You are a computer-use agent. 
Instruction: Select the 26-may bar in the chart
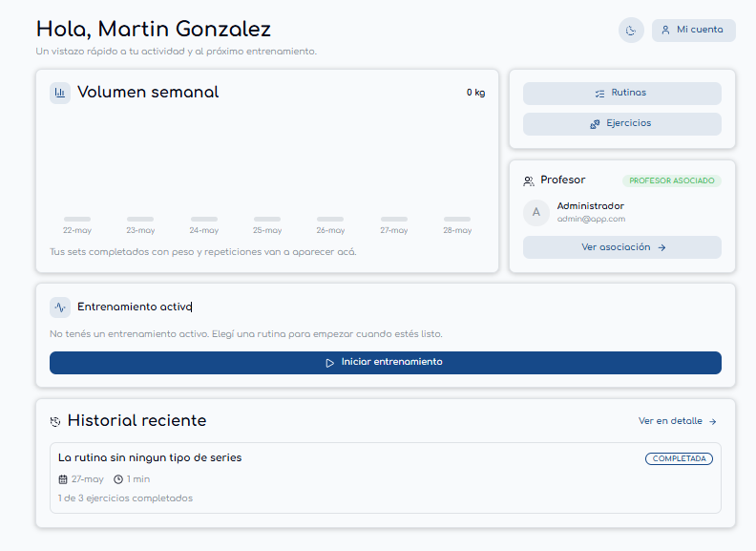(x=330, y=219)
